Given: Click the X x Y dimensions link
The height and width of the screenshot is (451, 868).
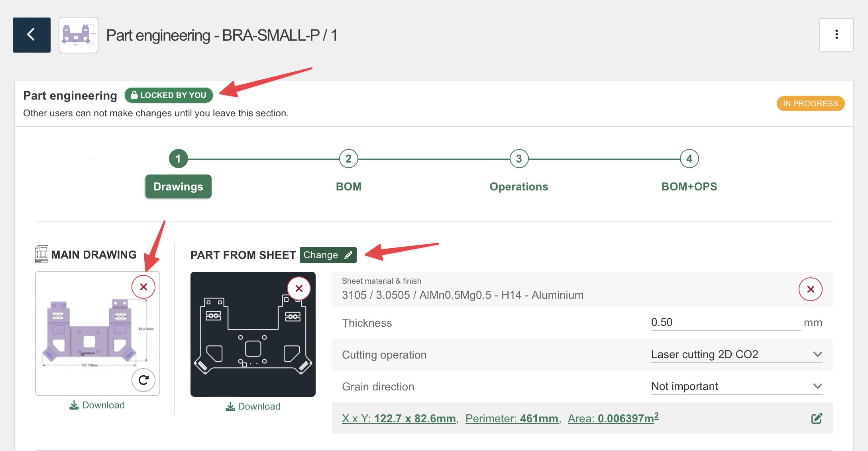Looking at the screenshot, I should 399,418.
